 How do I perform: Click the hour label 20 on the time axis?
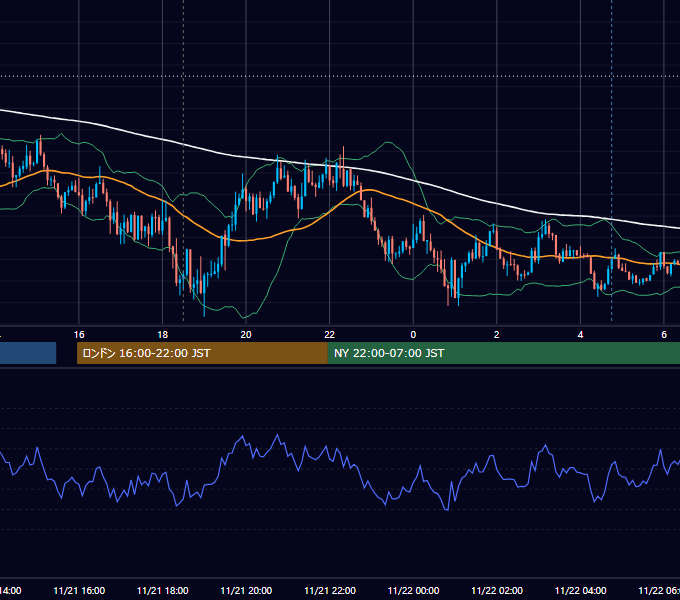[x=246, y=334]
